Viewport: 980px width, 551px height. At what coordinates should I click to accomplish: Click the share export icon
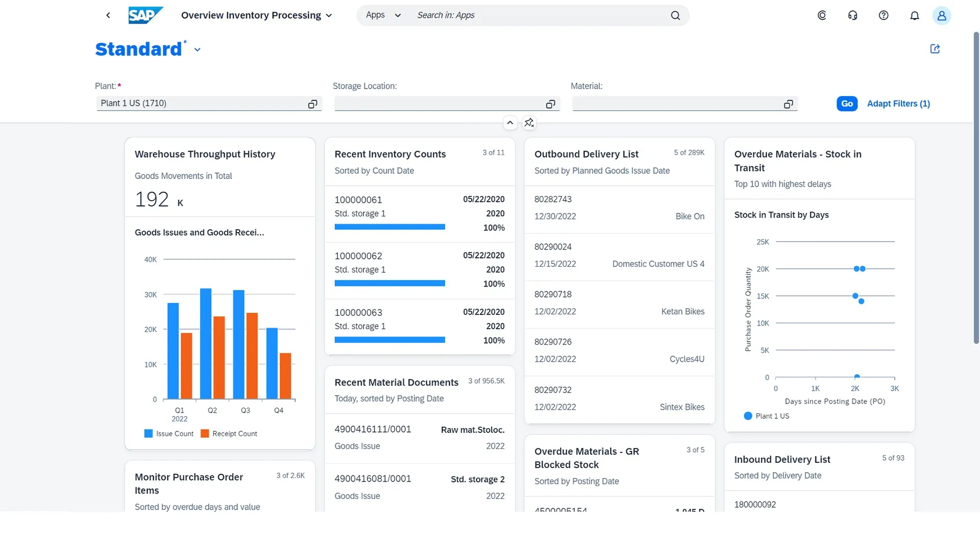click(935, 49)
